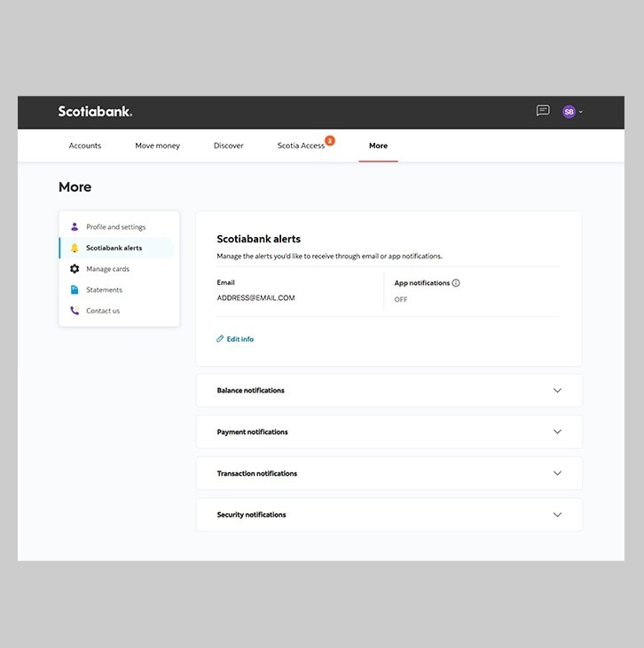The width and height of the screenshot is (644, 648).
Task: Expand Security notifications chevron
Action: coord(557,515)
